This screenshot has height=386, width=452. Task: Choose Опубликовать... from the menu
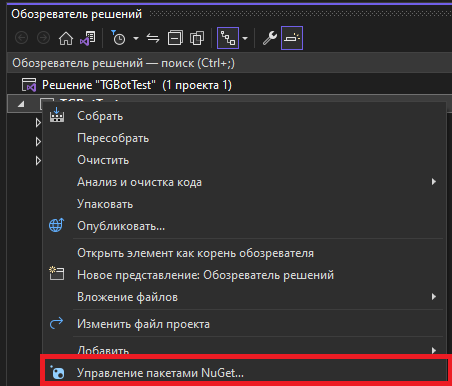click(x=245, y=226)
